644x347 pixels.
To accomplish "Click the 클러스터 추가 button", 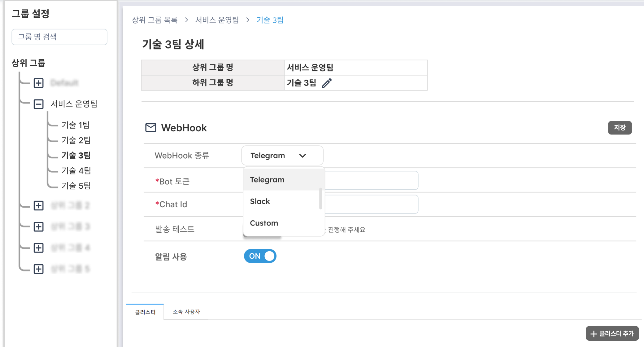I will [x=612, y=334].
